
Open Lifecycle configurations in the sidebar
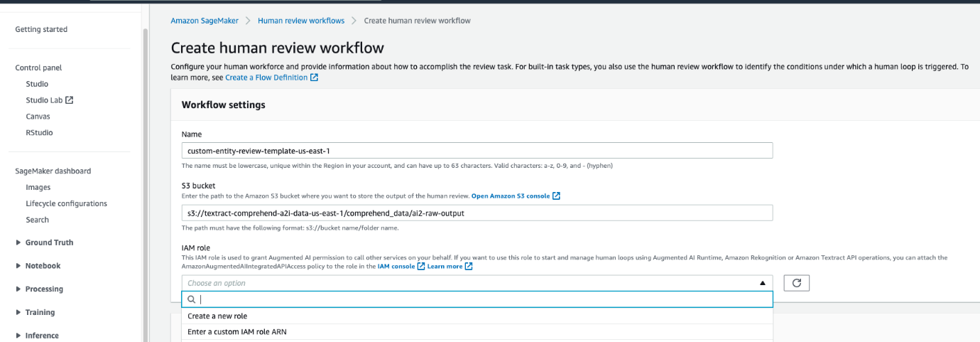point(66,203)
